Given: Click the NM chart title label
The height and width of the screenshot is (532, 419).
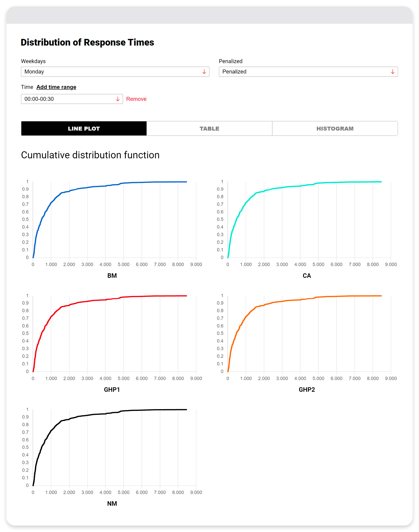Looking at the screenshot, I should click(x=112, y=503).
